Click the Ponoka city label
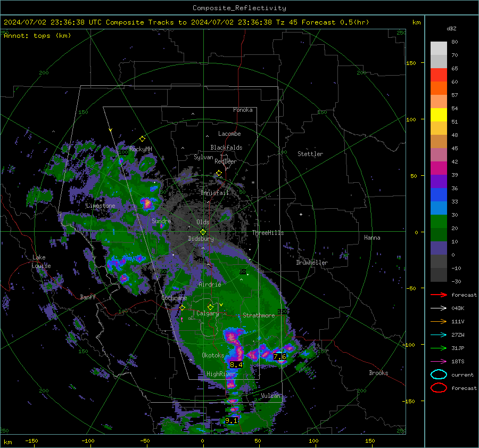 click(x=243, y=110)
